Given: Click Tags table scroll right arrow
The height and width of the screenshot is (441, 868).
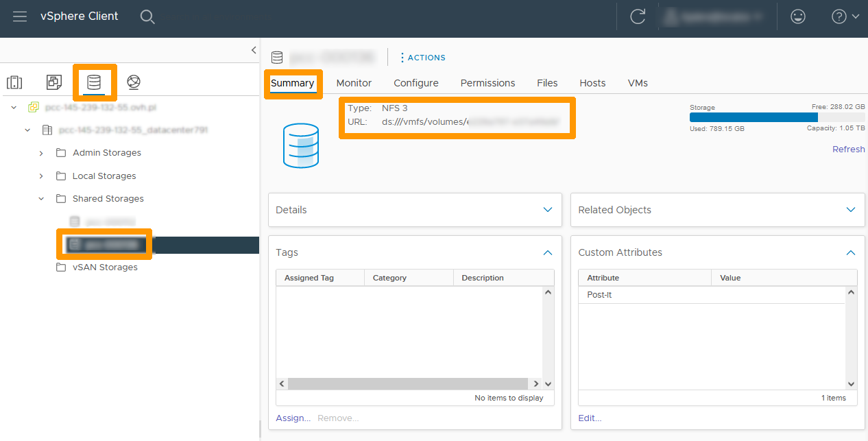Looking at the screenshot, I should pos(536,384).
